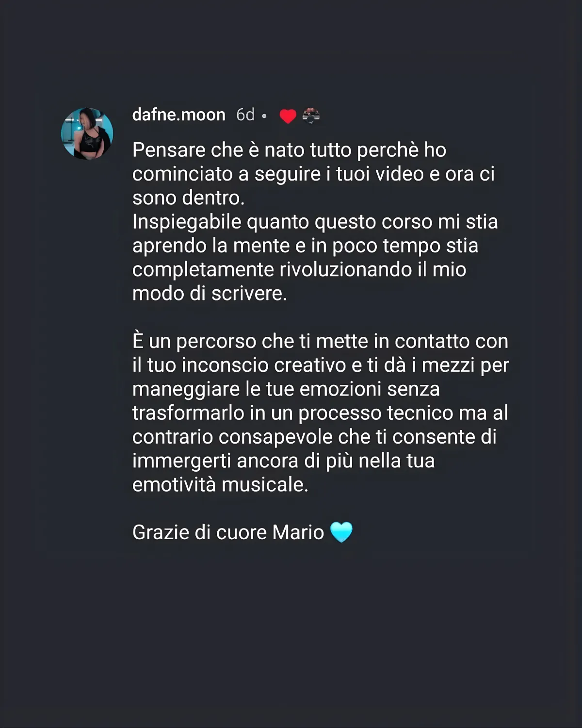Click the line starting with 'completamente rivoluzionando'
Screen dimensions: 582x728
coord(299,270)
